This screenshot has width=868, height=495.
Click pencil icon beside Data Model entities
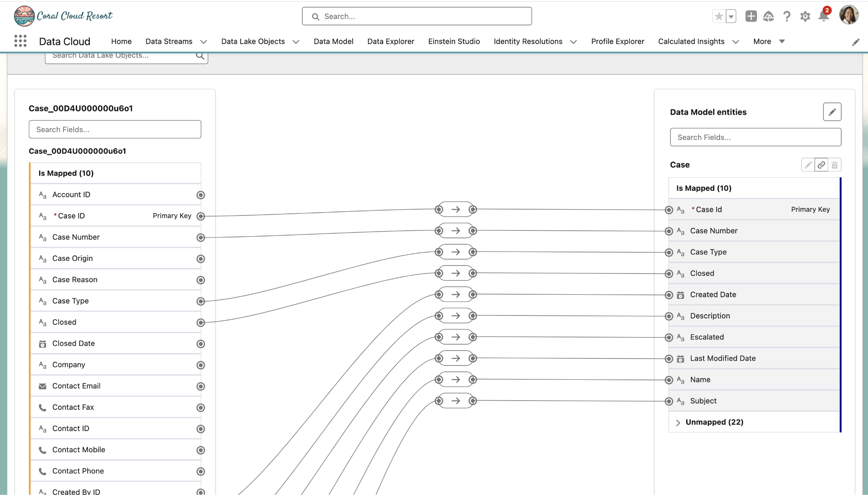click(832, 112)
